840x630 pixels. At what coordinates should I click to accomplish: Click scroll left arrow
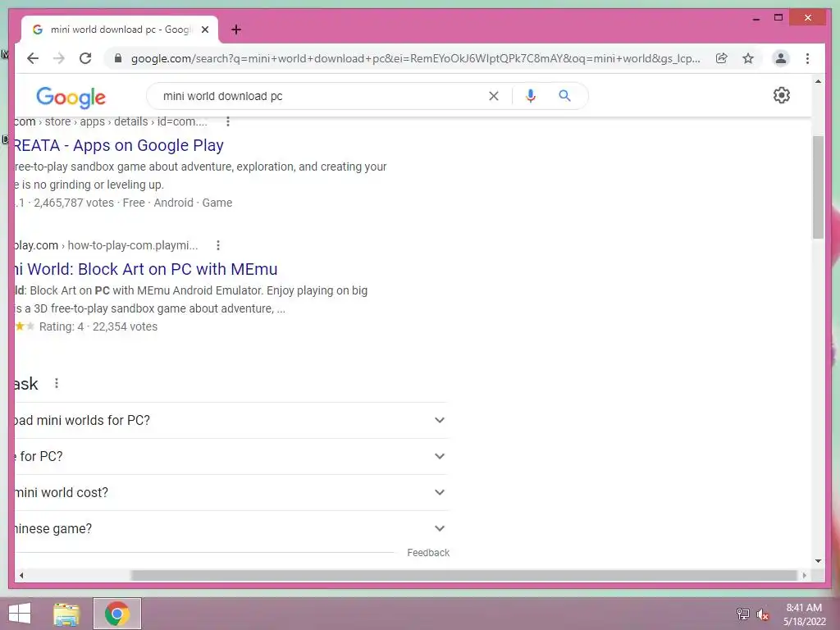pos(21,575)
